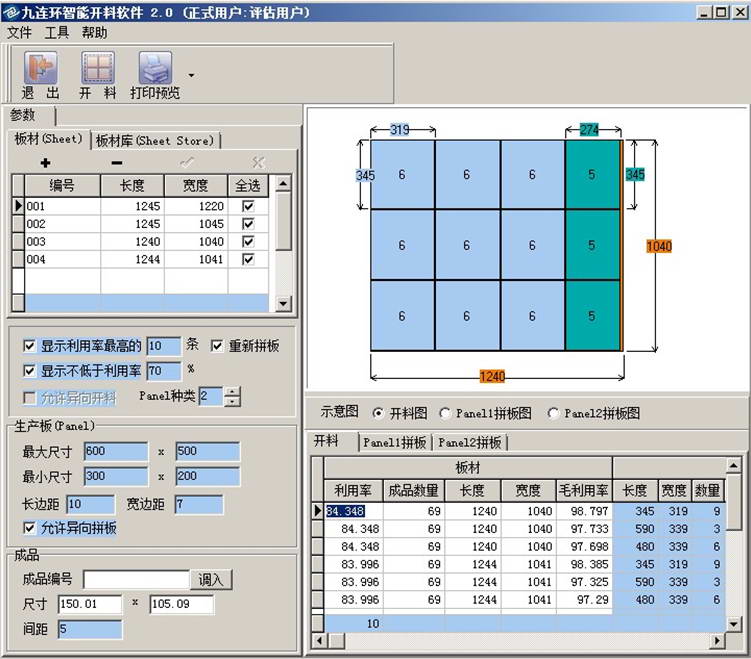Toggle 允许异向拼板 checkbox
The width and height of the screenshot is (751, 659).
pyautogui.click(x=29, y=528)
